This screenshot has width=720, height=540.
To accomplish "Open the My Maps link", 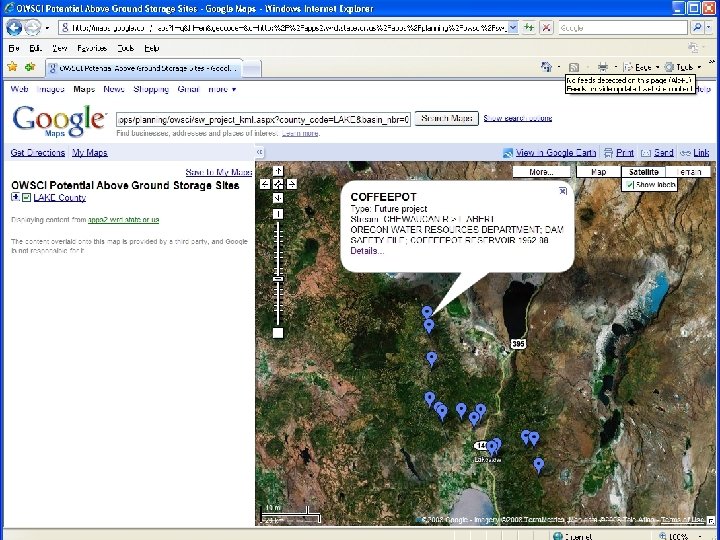I will point(90,152).
